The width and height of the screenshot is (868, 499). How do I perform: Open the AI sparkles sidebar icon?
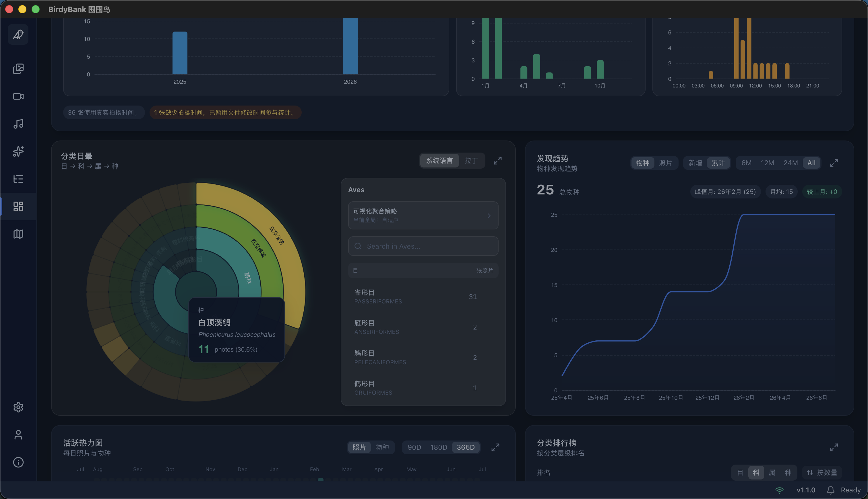click(x=18, y=151)
